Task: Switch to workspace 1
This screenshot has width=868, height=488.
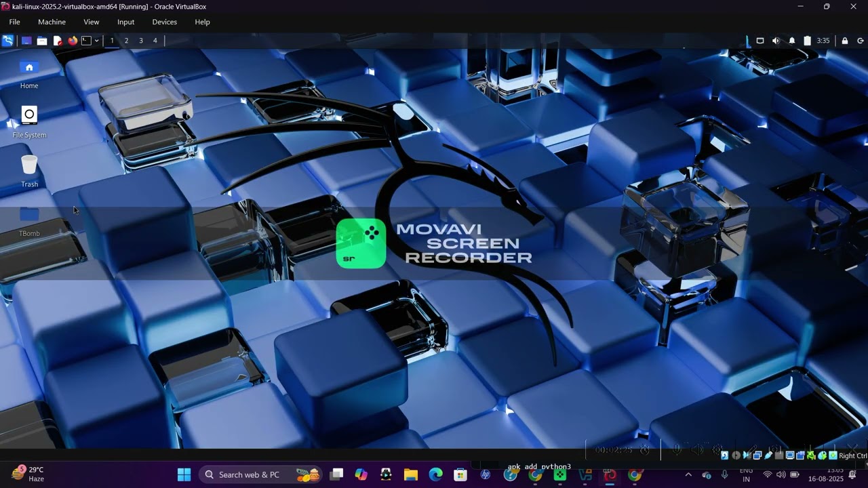Action: pyautogui.click(x=112, y=41)
